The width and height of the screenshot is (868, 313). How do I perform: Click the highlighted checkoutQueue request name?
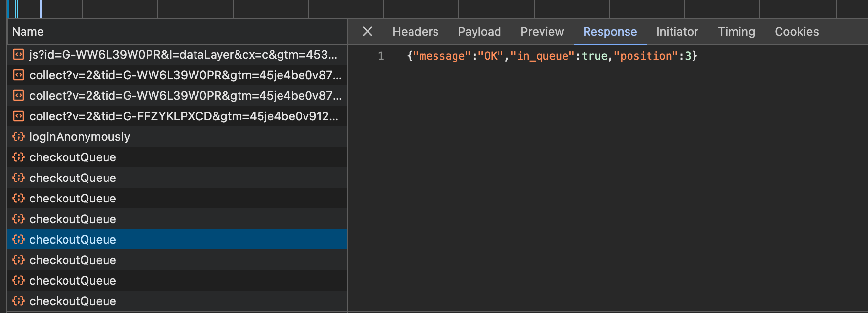[73, 240]
